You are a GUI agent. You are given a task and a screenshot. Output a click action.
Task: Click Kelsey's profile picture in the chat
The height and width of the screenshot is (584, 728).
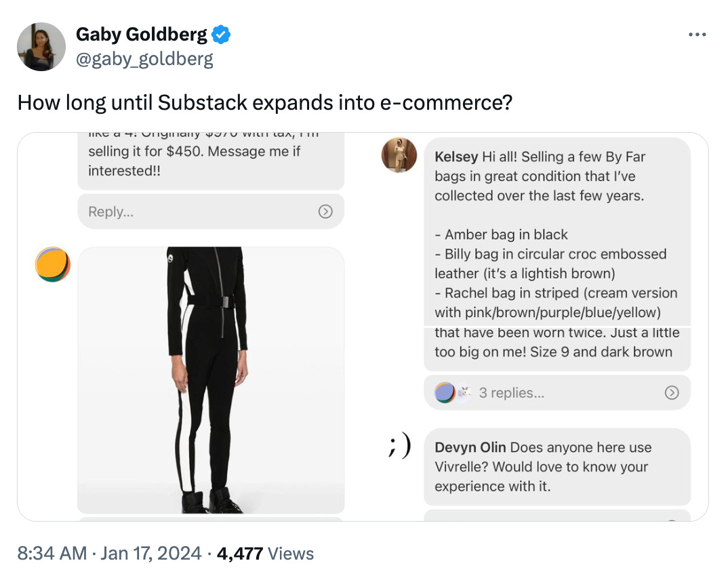(399, 155)
